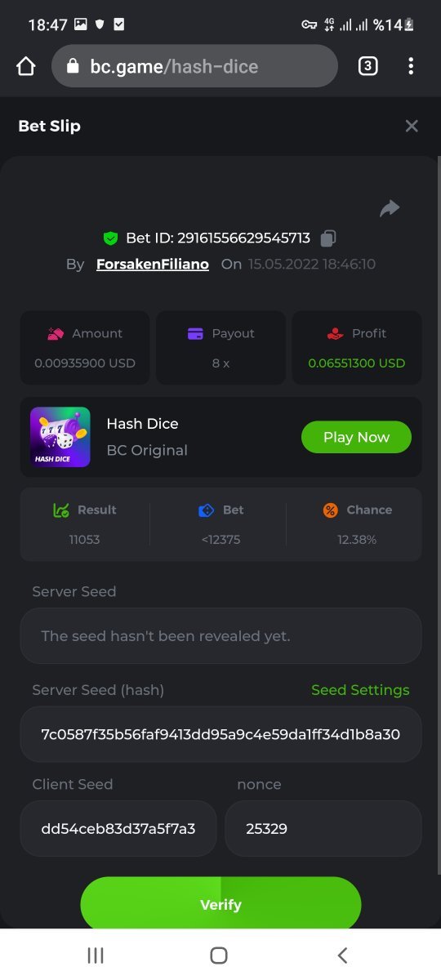Tap the green verified shield icon
441x980 pixels.
[110, 238]
